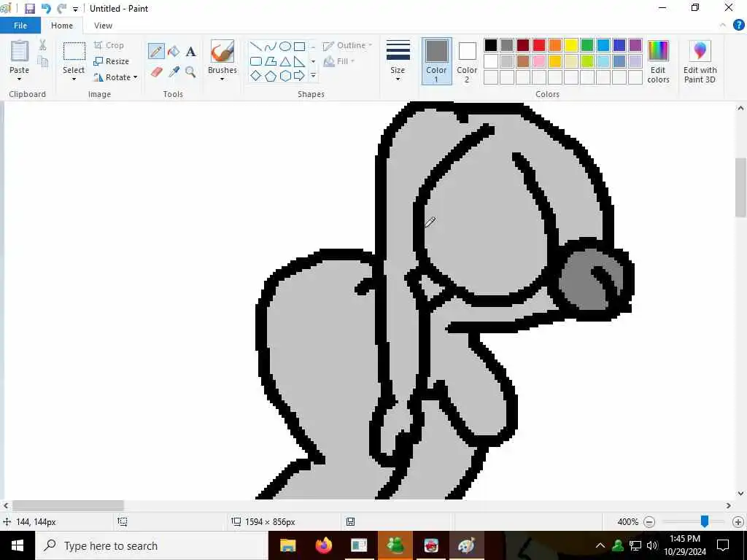Open the notification center icon
Image resolution: width=747 pixels, height=560 pixels.
coord(723,545)
